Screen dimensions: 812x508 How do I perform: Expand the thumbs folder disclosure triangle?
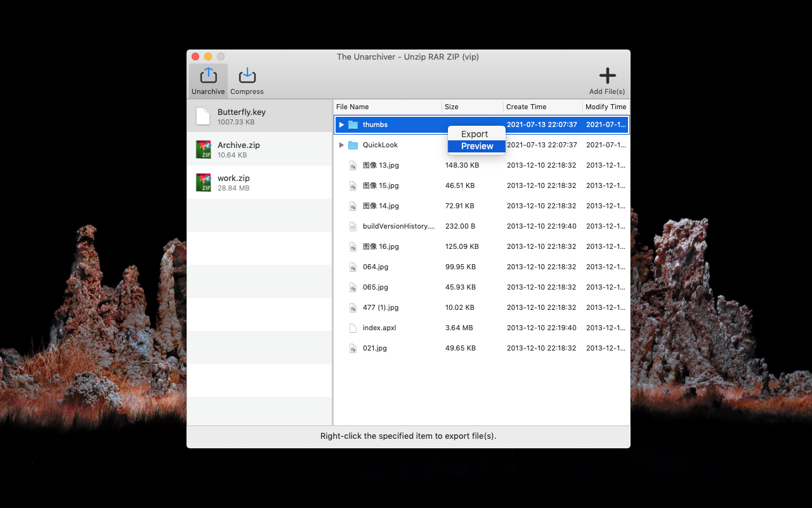(x=341, y=124)
